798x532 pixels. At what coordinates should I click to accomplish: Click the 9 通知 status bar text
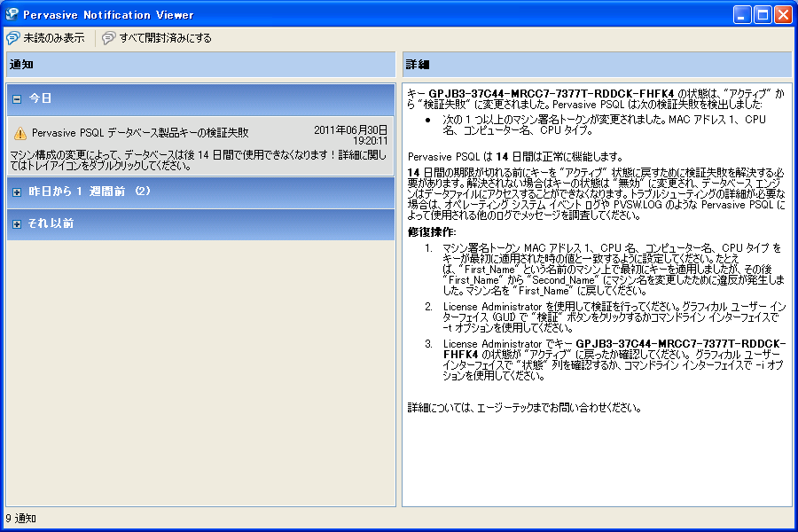(x=21, y=518)
